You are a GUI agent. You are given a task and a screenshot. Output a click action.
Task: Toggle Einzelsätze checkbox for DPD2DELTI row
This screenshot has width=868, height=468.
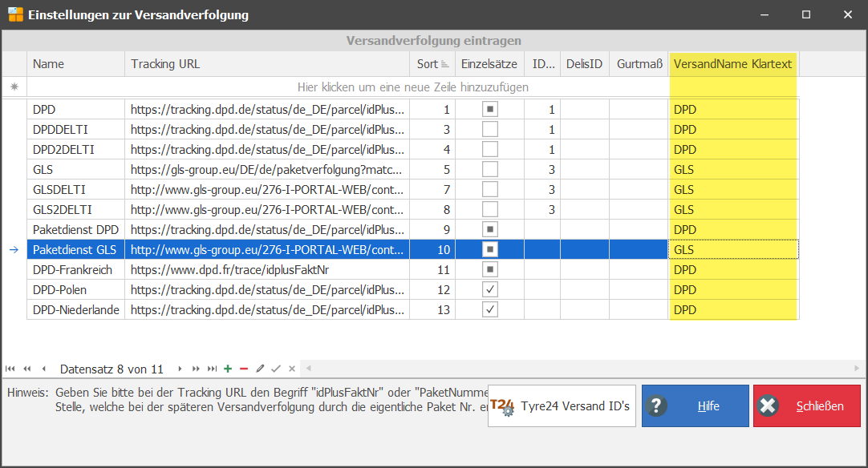(490, 149)
